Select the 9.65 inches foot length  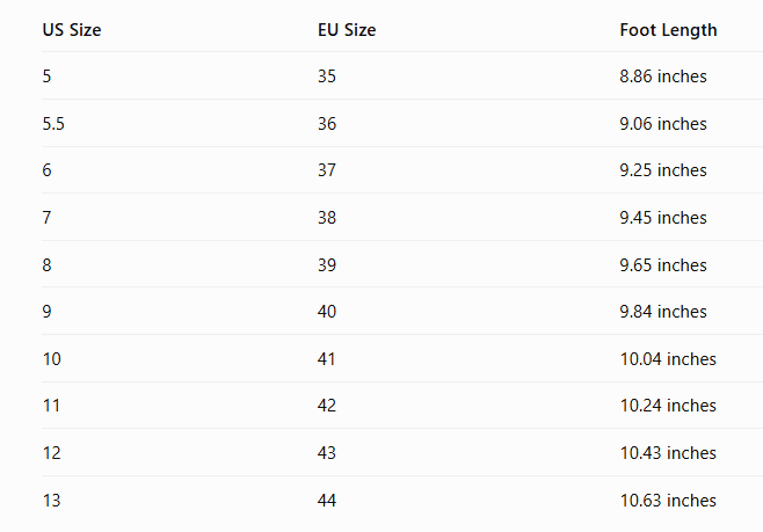coord(663,265)
